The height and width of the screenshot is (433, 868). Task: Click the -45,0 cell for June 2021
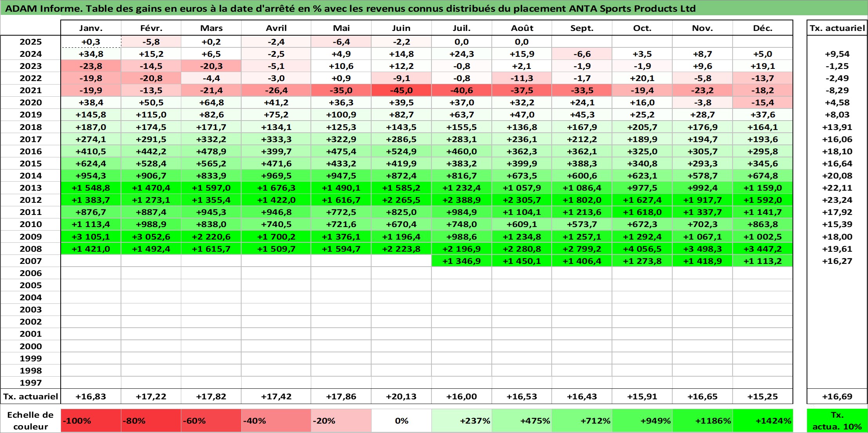tap(401, 90)
